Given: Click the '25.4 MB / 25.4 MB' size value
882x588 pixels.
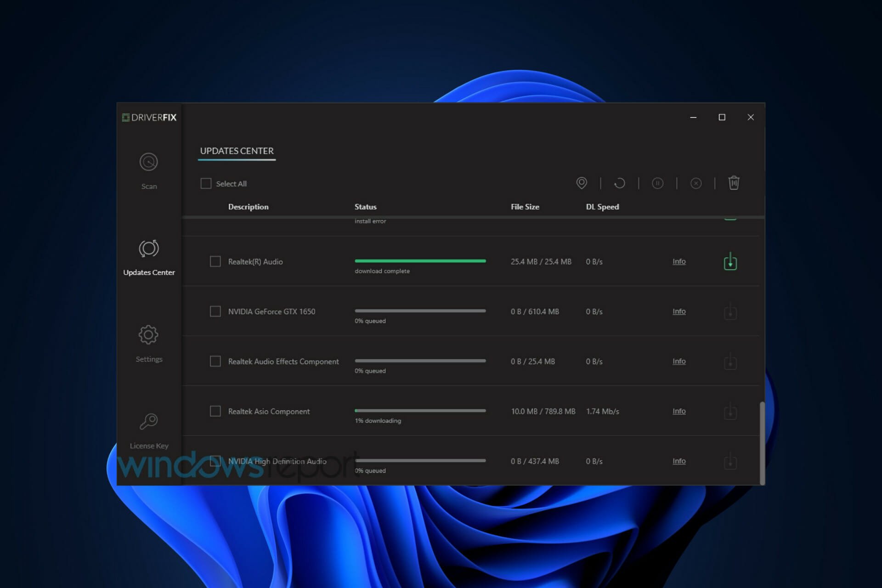Looking at the screenshot, I should point(541,261).
